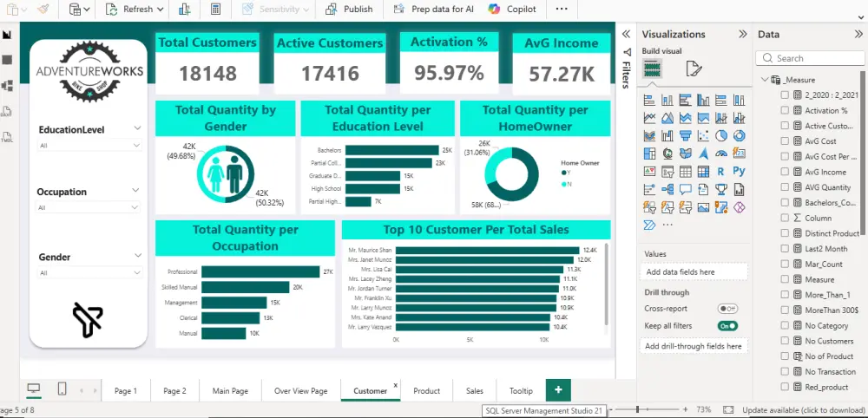The height and width of the screenshot is (418, 868).
Task: Open the EducationLevel slicer dropdown
Action: pos(89,146)
